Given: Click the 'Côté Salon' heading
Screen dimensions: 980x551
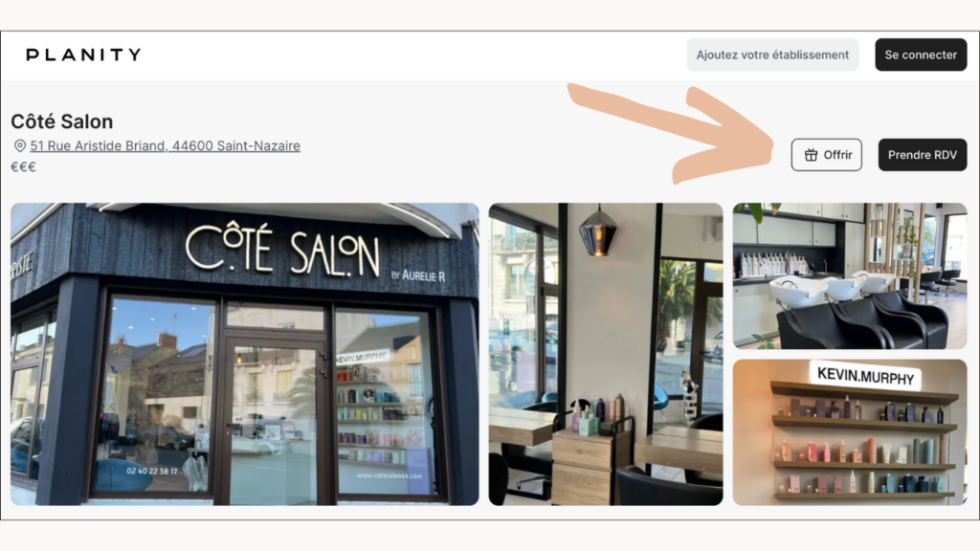Looking at the screenshot, I should tap(62, 121).
